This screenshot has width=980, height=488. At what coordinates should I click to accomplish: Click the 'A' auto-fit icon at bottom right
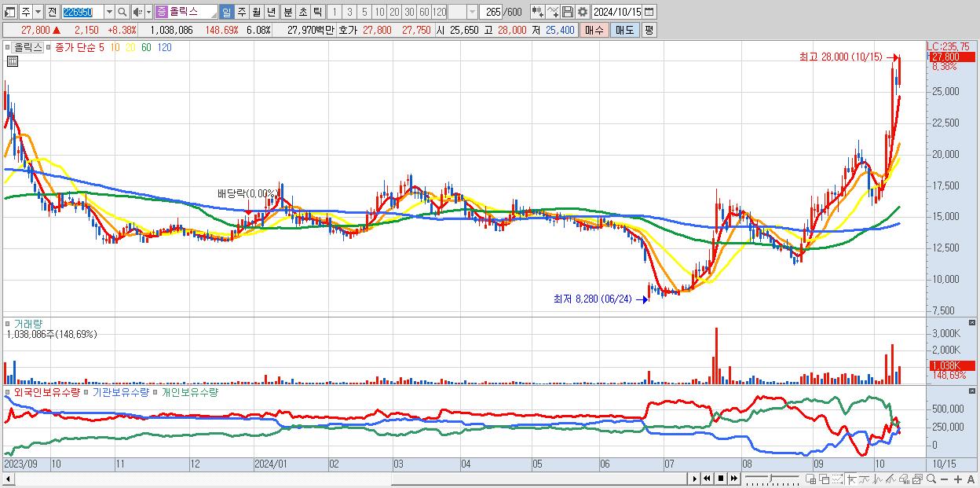[x=971, y=479]
